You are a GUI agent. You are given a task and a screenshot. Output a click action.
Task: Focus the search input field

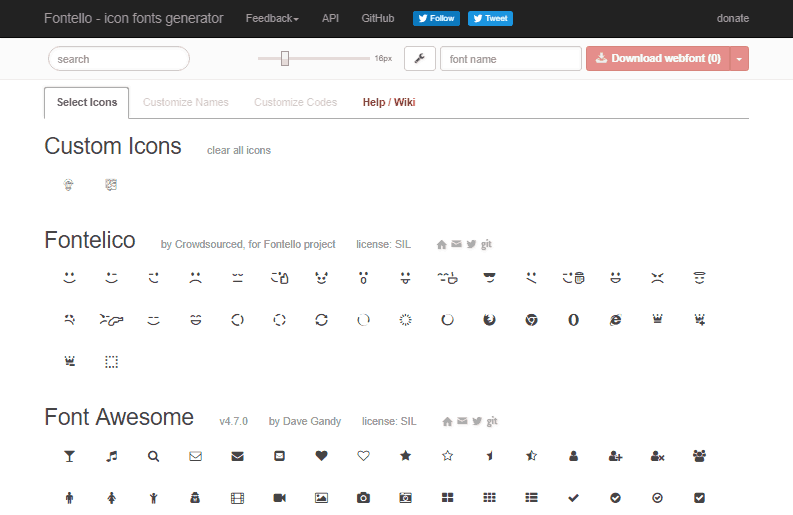pyautogui.click(x=119, y=59)
